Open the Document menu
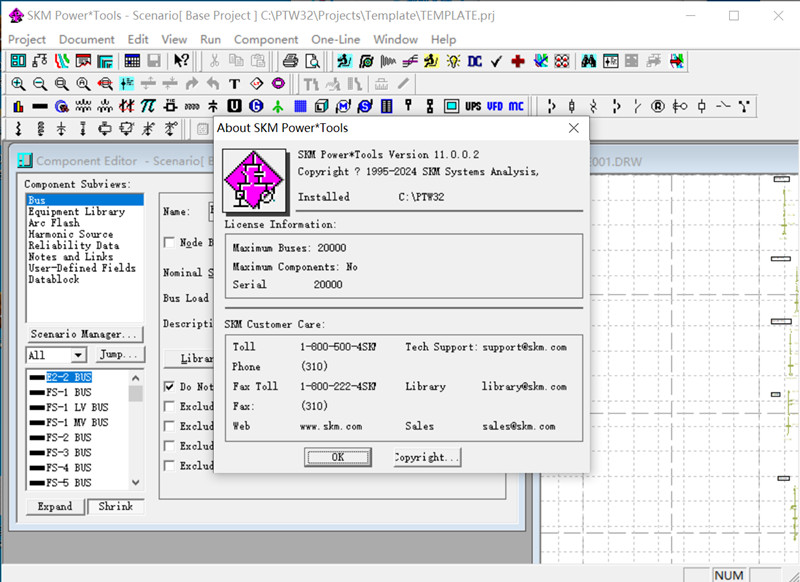Screen dimensions: 800x582 click(x=87, y=39)
